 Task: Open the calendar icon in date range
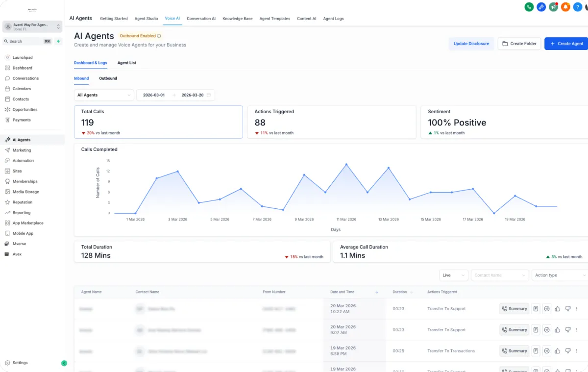pos(209,95)
